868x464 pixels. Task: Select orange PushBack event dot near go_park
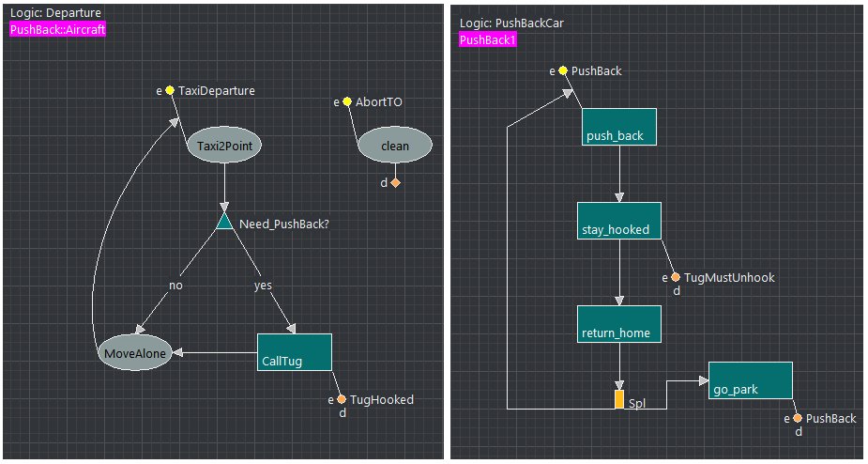[798, 418]
